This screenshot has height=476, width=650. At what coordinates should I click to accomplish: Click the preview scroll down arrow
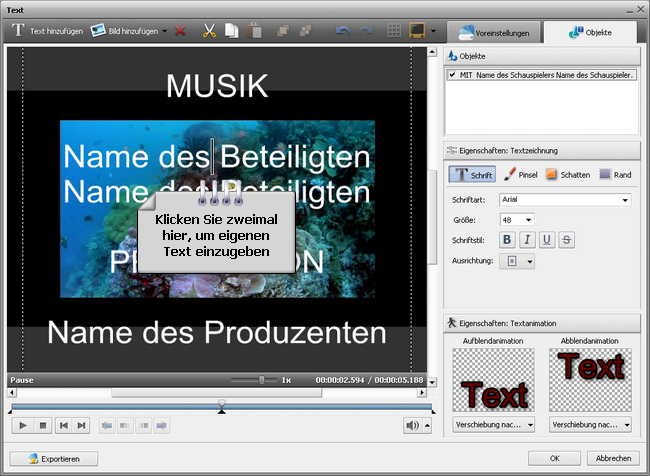pyautogui.click(x=432, y=382)
